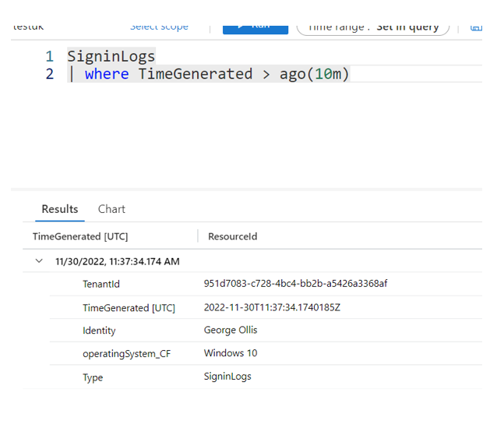Screen dimensions: 504x432
Task: Click the TenantId field label
Action: tap(101, 285)
